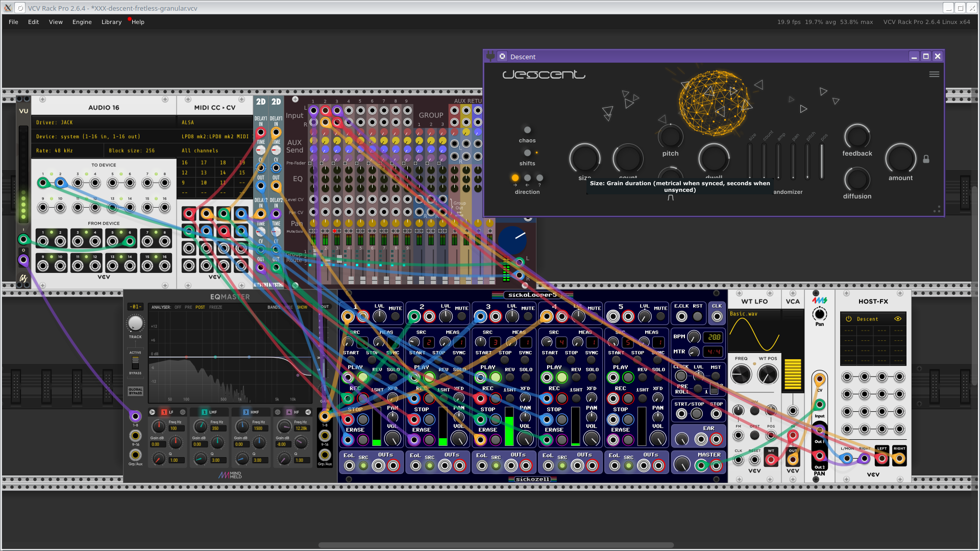Open the Engine menu
The image size is (980, 551).
82,22
